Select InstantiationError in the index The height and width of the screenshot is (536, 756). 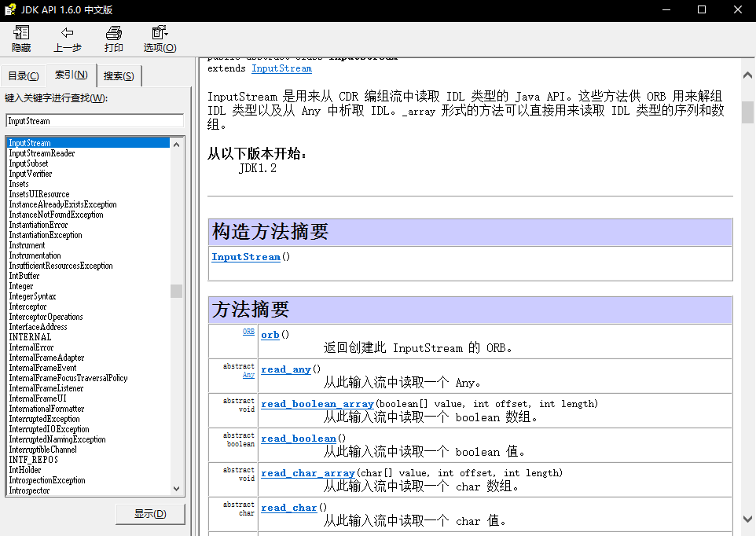tap(38, 225)
